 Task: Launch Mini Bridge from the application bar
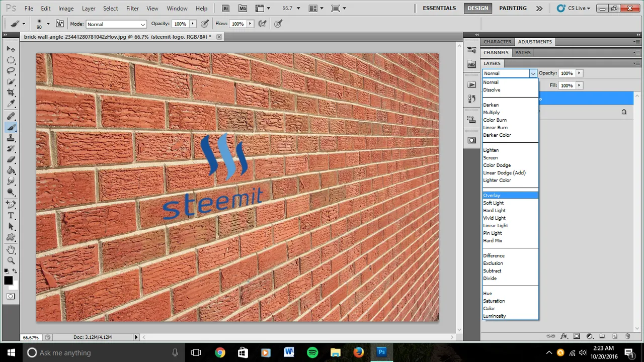pos(243,9)
